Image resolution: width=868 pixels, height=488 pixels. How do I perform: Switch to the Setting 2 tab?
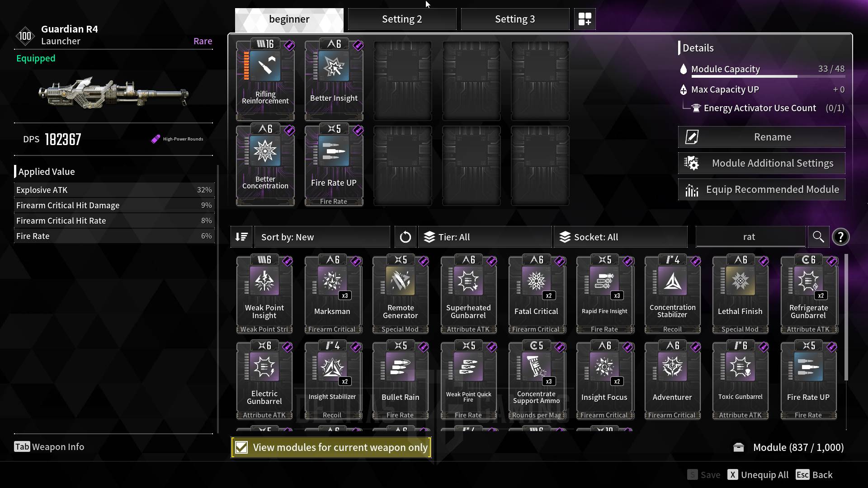coord(402,19)
